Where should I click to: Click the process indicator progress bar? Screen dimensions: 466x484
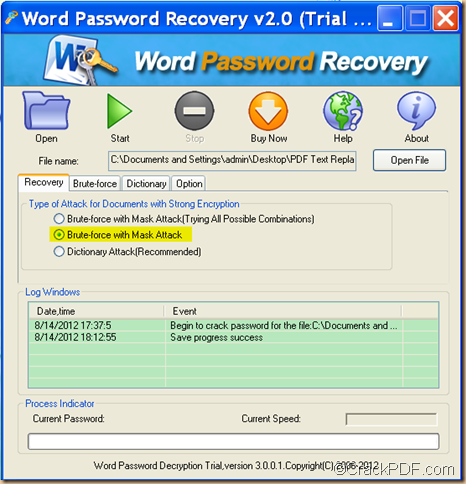tap(233, 442)
